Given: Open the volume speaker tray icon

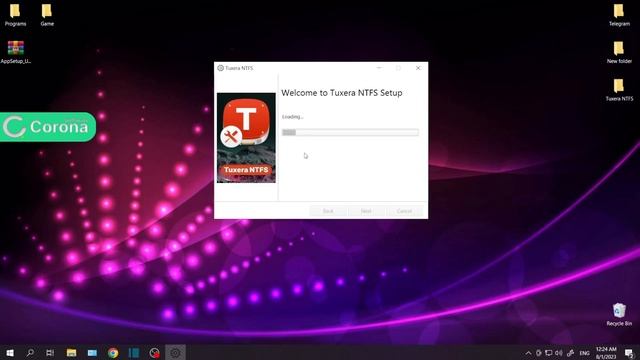Looking at the screenshot, I should [559, 353].
